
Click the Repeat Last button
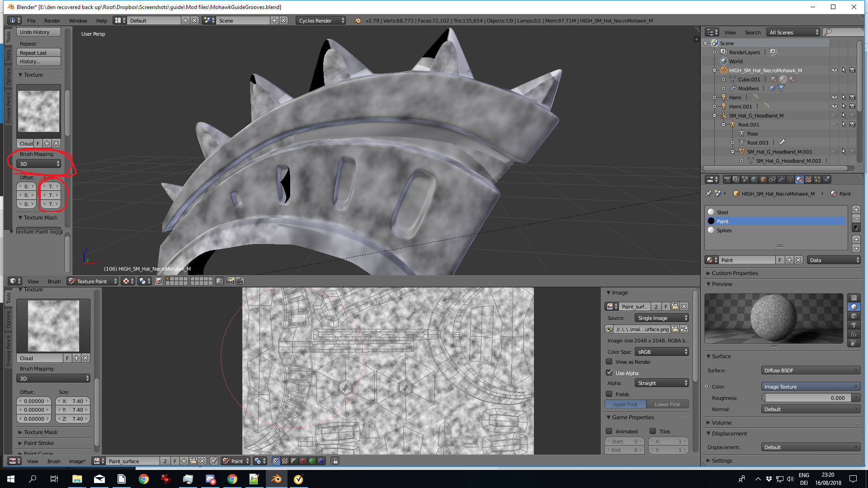pyautogui.click(x=38, y=53)
